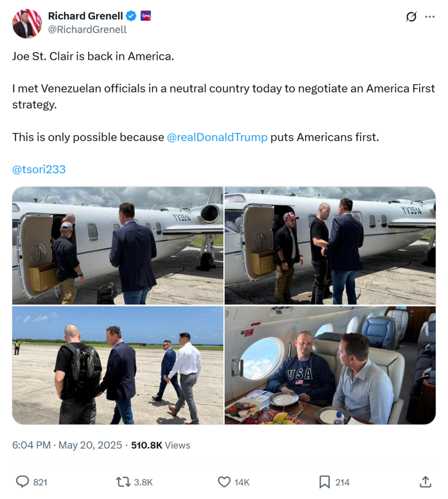Open bottom-right photo inside jet cabin
448x499 pixels.
click(x=330, y=365)
